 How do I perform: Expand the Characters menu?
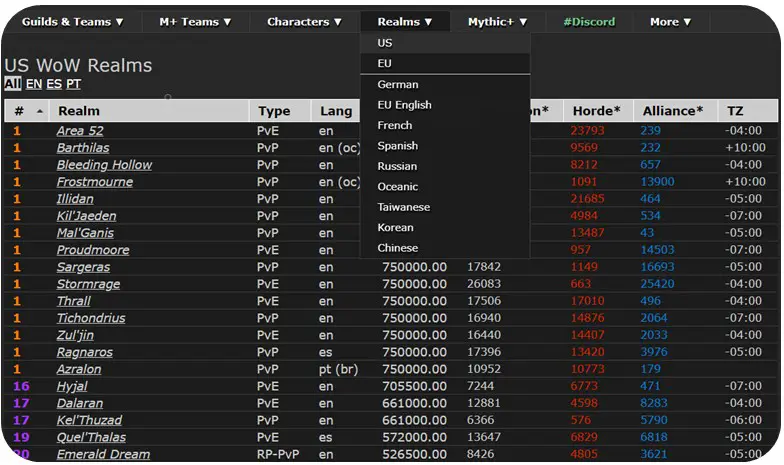click(x=304, y=22)
